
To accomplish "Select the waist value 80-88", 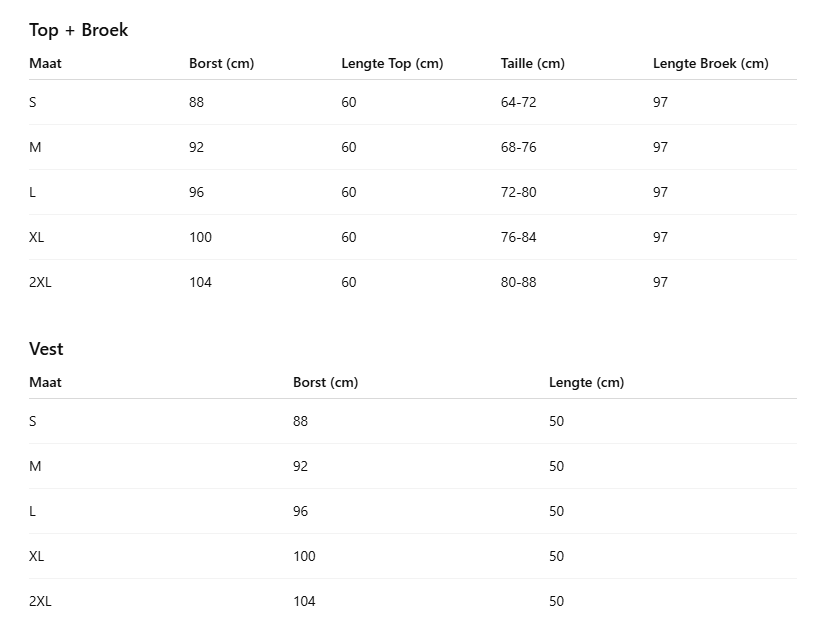I will pos(518,282).
